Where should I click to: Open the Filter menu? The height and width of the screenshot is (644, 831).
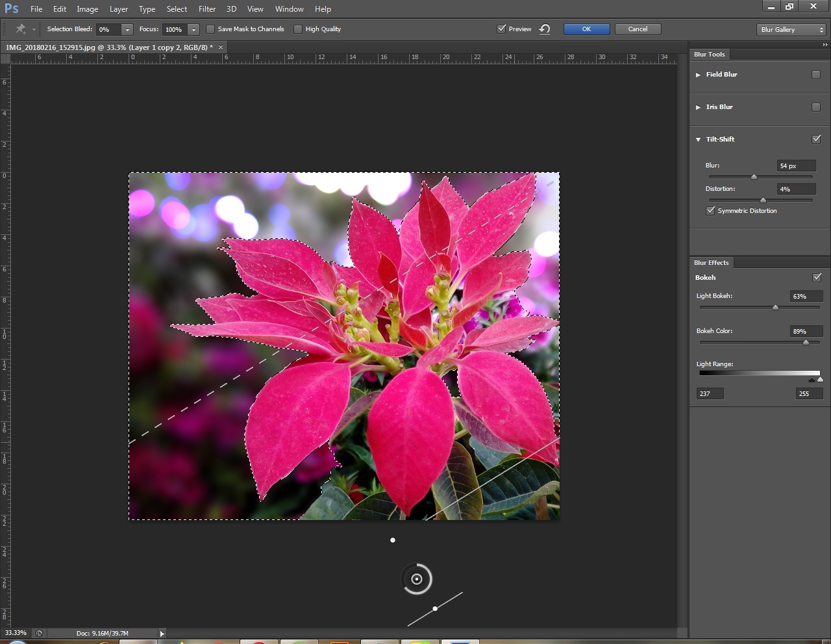click(x=207, y=9)
